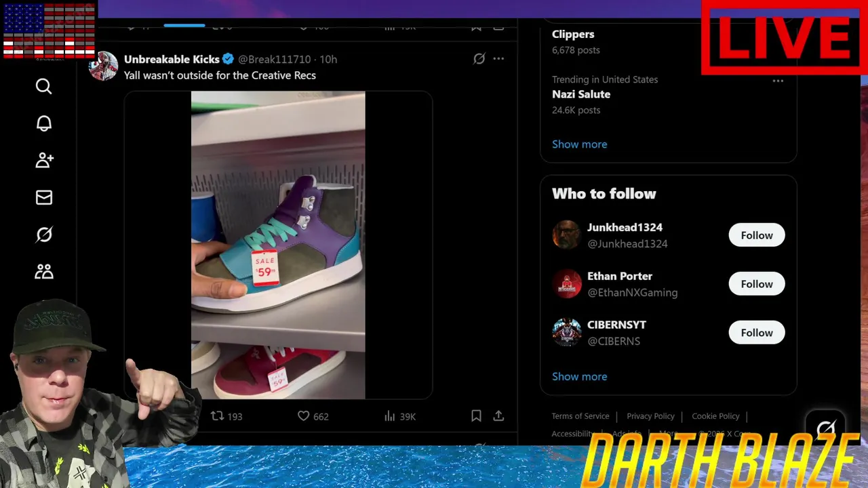Show more in Who to follow
The height and width of the screenshot is (488, 868).
tap(580, 376)
